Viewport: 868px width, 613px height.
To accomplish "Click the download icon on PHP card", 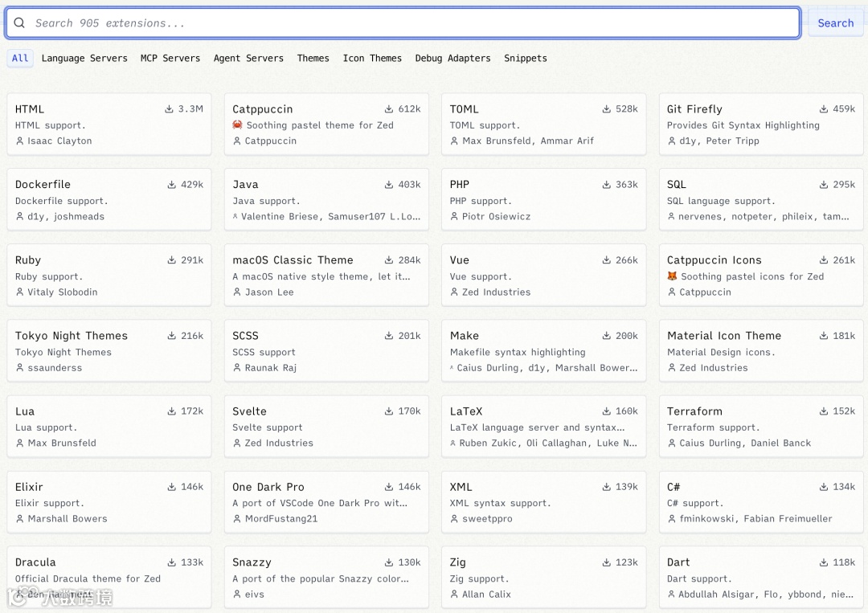I will point(606,184).
